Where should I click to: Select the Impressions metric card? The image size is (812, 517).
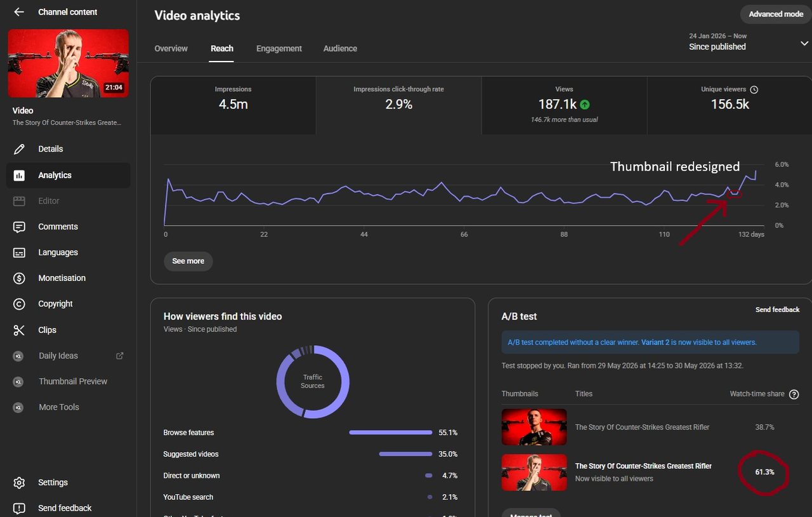[x=233, y=105]
